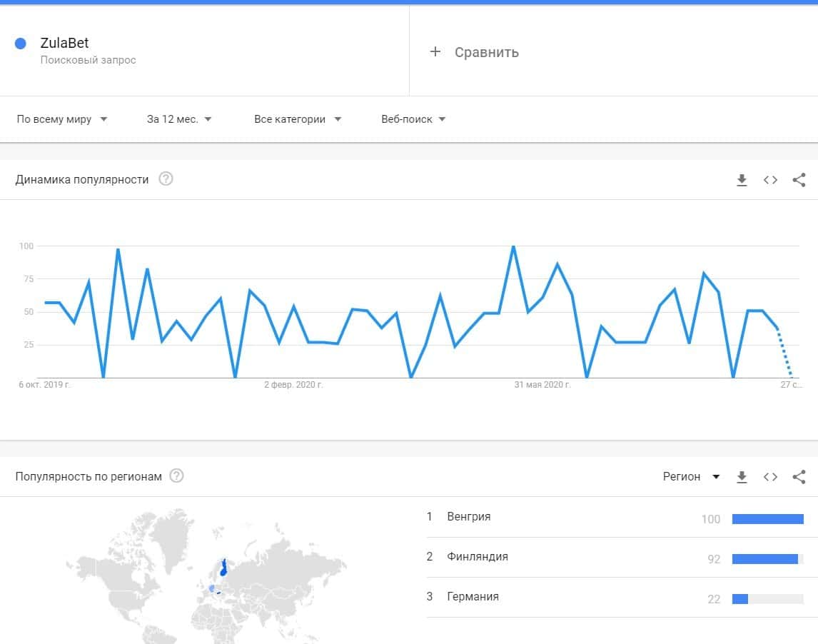Share the regional popularity widget
This screenshot has width=818, height=644.
click(799, 477)
